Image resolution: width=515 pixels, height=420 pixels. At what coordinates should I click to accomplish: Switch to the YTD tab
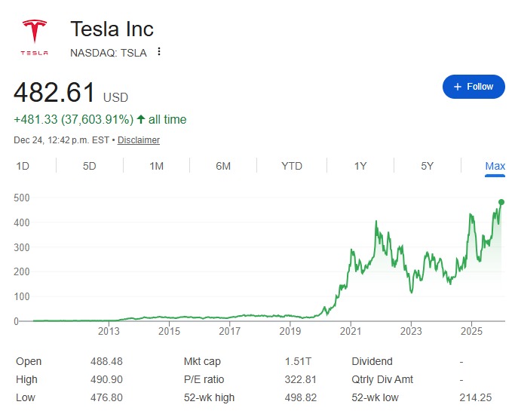coord(291,166)
